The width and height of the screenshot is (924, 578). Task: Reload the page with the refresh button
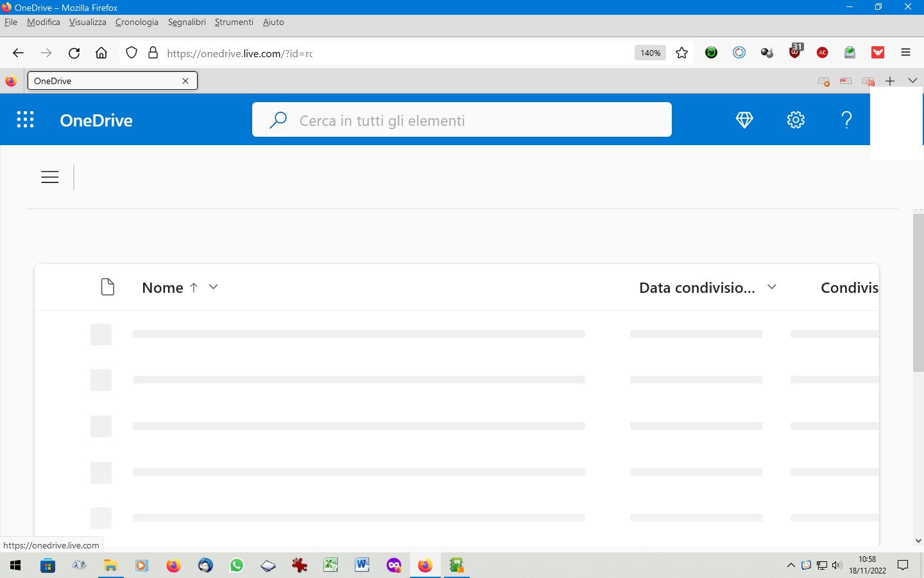click(74, 53)
